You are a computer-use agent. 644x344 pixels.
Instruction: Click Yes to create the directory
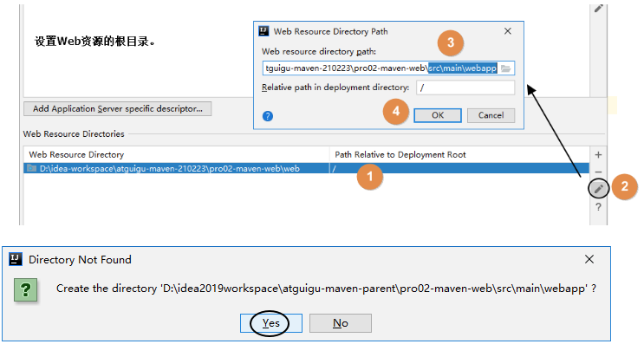click(271, 323)
